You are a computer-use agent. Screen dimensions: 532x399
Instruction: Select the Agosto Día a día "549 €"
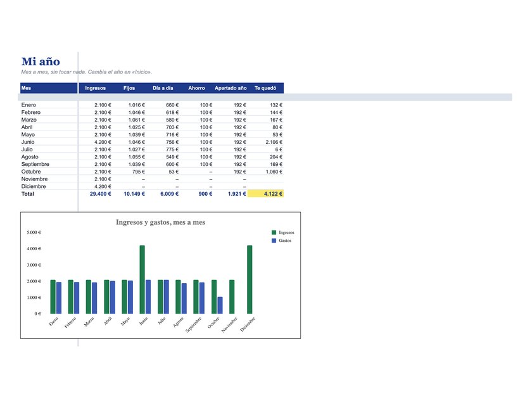click(172, 157)
